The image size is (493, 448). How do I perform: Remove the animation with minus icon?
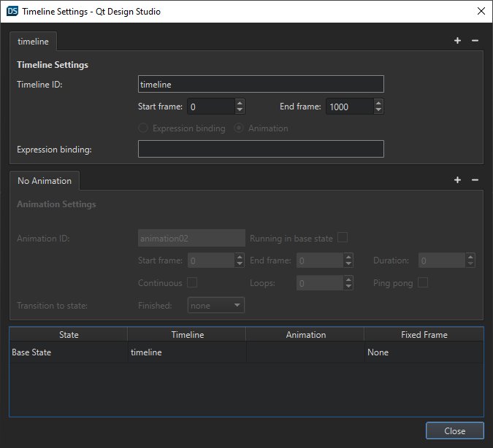point(475,180)
